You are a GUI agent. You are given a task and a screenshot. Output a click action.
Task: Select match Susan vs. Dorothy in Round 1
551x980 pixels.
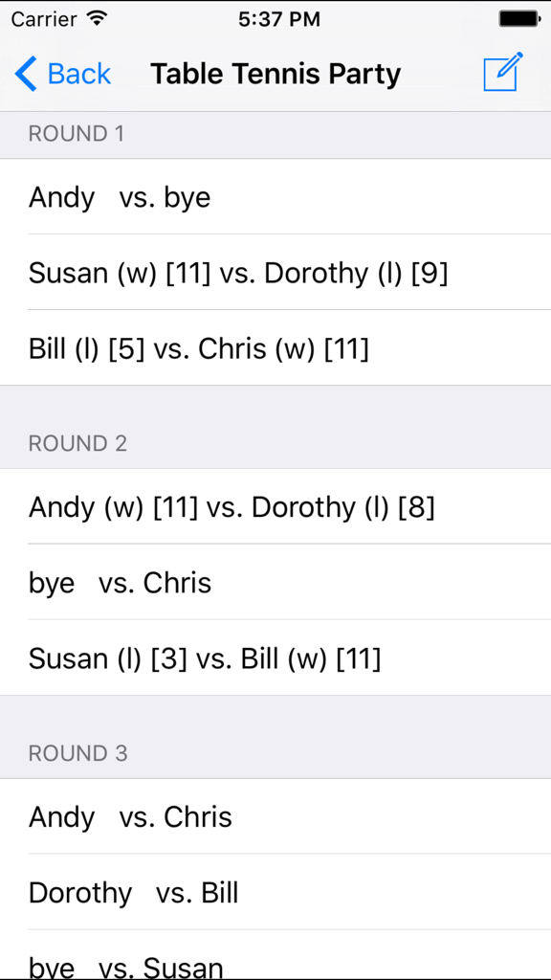coord(275,273)
